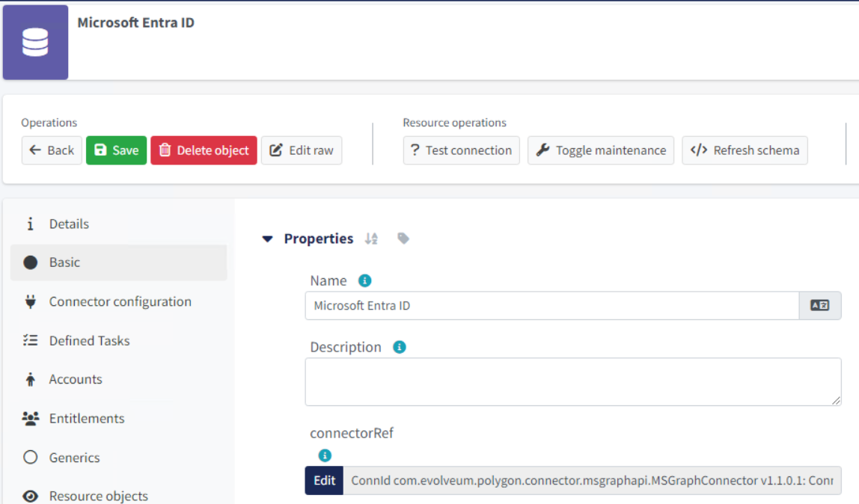Screen dimensions: 859x504
Task: Click the connectorRef value field
Action: tap(592, 481)
